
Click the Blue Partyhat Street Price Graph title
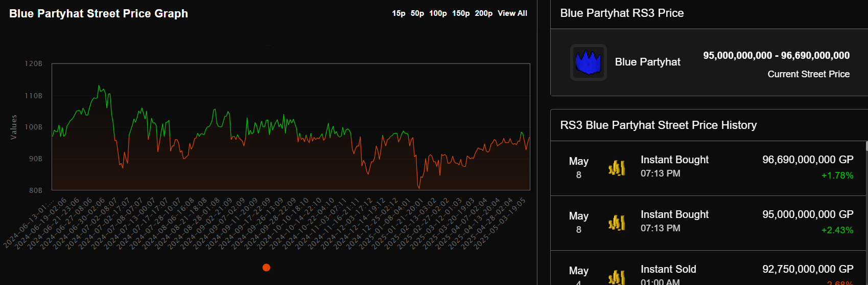pos(99,14)
